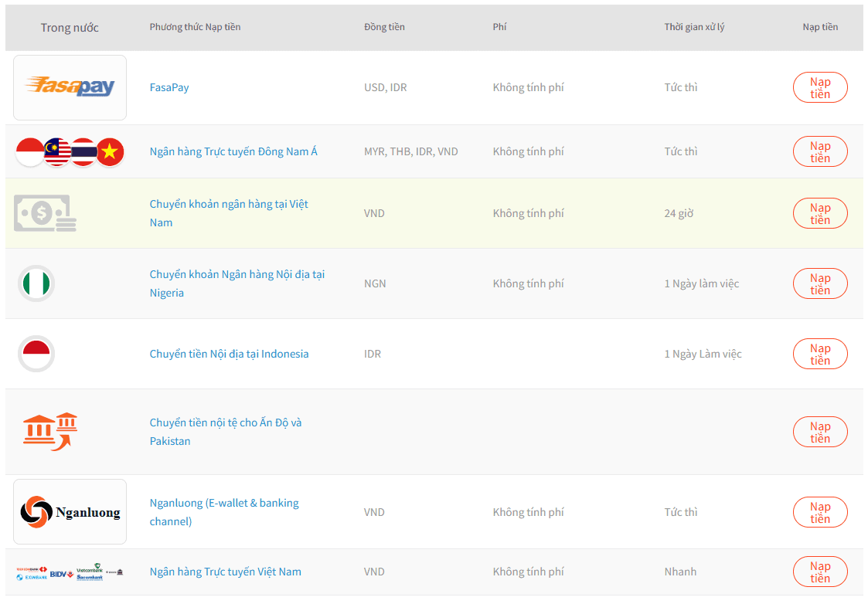Open Chuyển khoản ngân hàng tại Việt Nam link
Screen dimensions: 868x604
pyautogui.click(x=230, y=213)
